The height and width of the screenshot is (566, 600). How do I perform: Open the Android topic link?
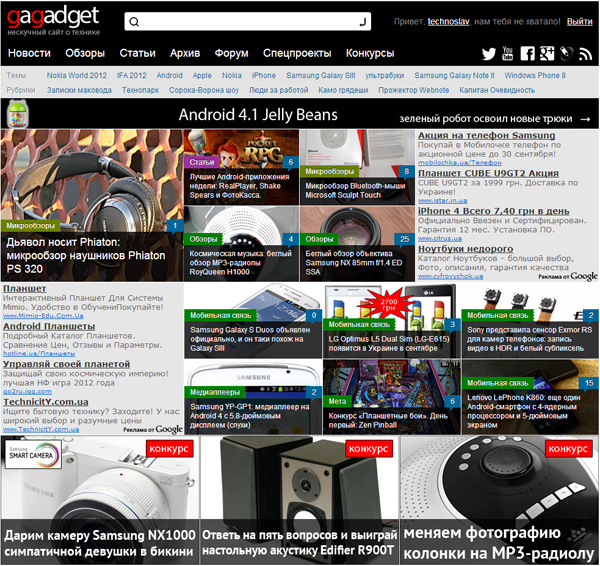tap(170, 75)
